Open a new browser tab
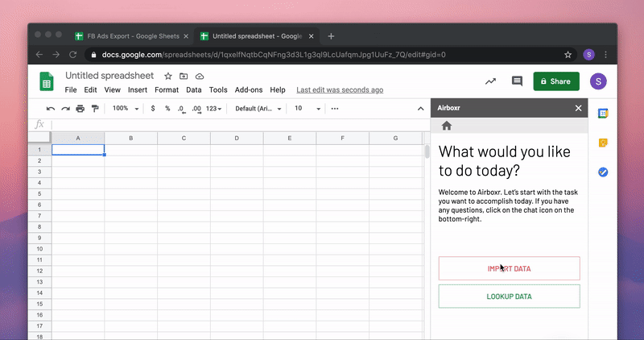 coord(331,36)
